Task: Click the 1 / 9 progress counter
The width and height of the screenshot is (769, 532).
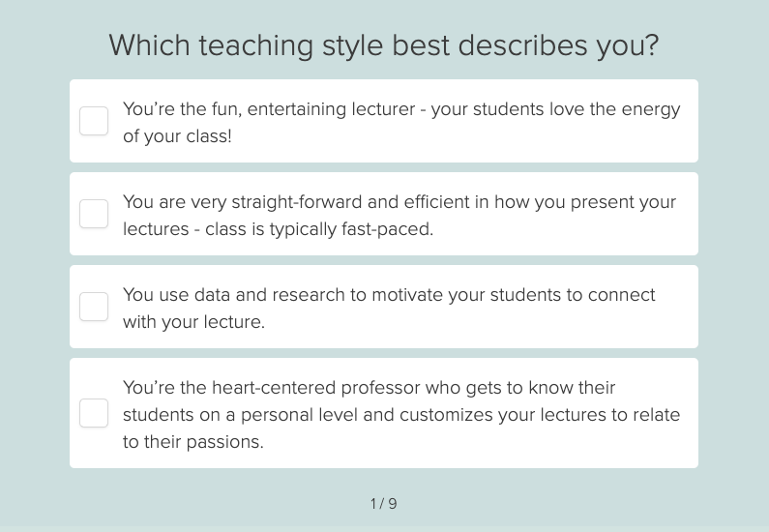Action: point(383,504)
